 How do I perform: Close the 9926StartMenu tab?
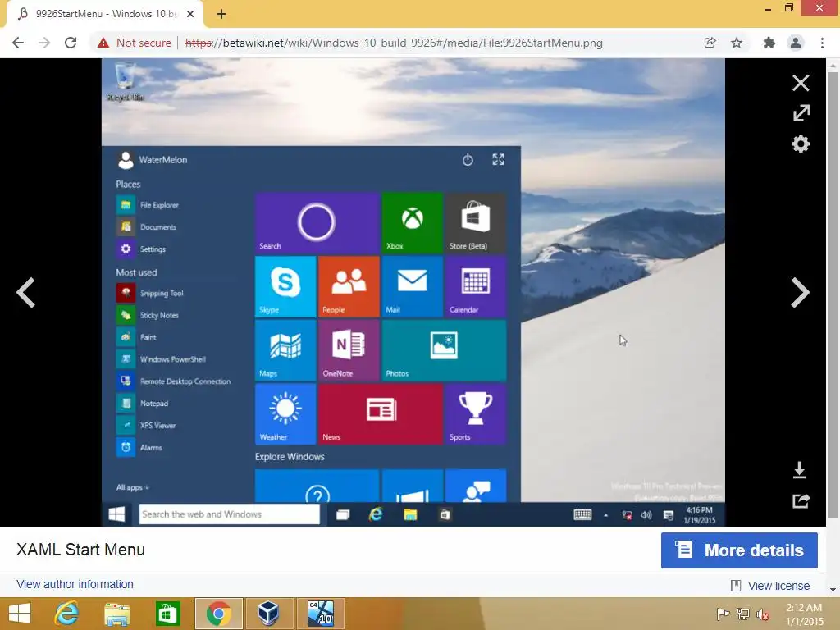click(x=190, y=14)
